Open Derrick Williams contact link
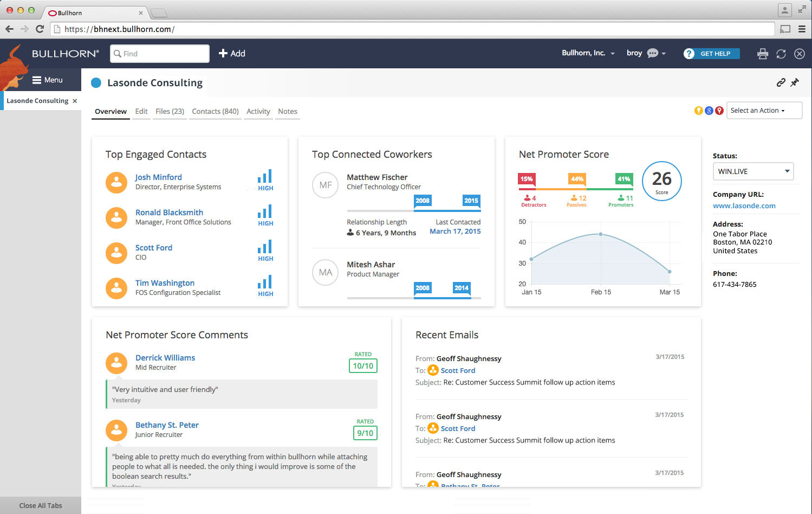 pyautogui.click(x=165, y=357)
